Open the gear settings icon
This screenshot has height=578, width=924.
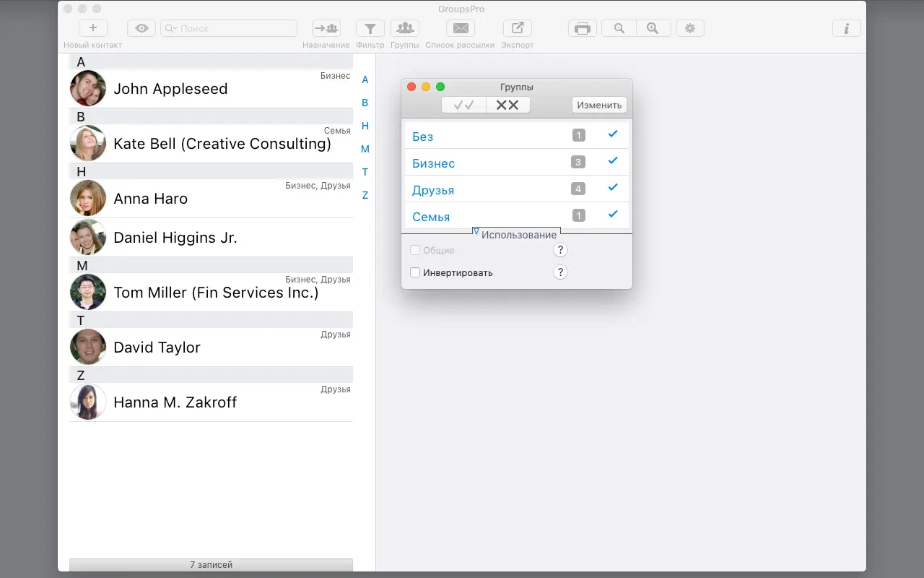pos(690,28)
